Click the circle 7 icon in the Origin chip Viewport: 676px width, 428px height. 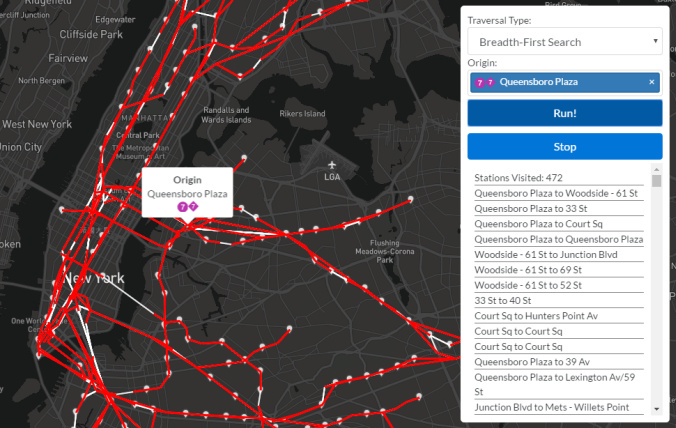point(478,82)
